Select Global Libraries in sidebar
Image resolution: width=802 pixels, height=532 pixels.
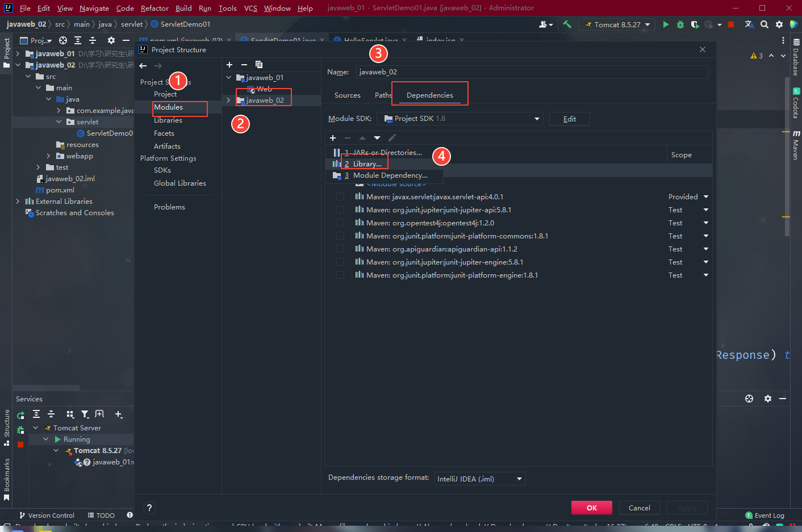point(180,183)
